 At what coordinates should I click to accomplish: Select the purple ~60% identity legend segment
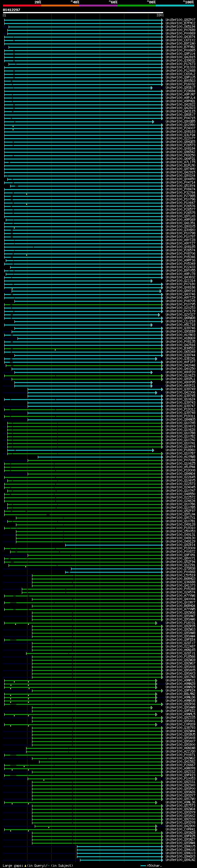99,6
